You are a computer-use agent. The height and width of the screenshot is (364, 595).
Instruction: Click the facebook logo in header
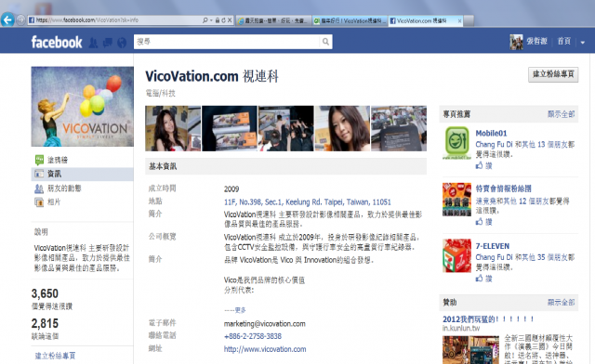[x=57, y=42]
